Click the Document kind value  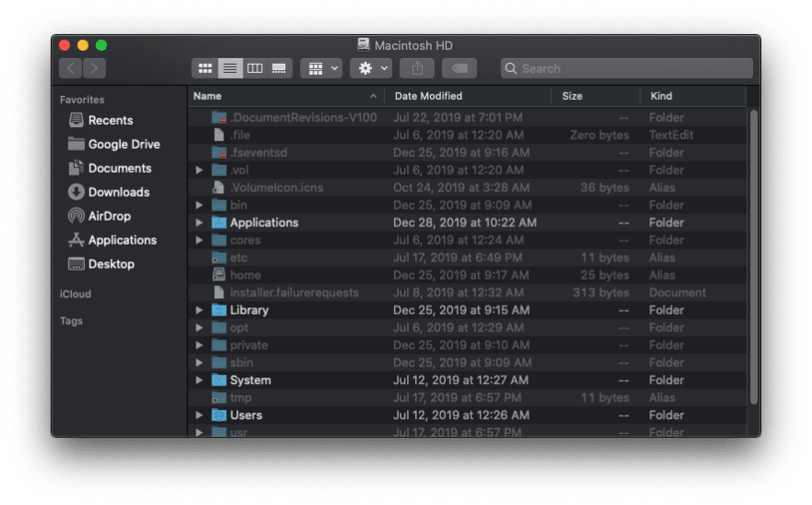(x=677, y=293)
